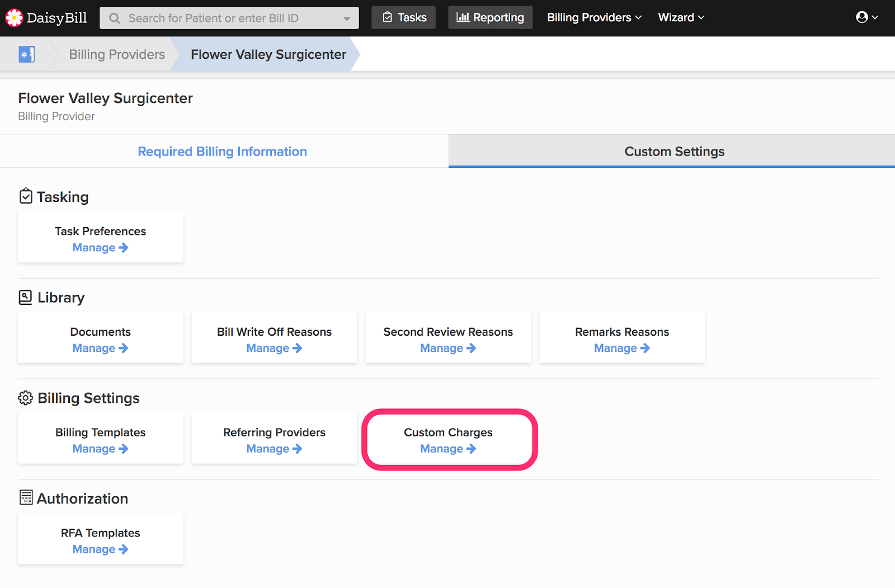Manage Custom Charges
The width and height of the screenshot is (895, 588).
449,449
